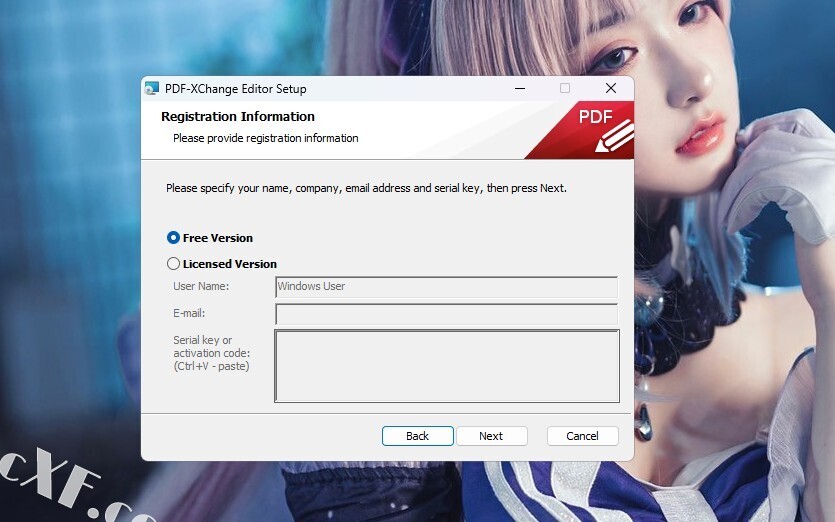Click the 'User Name:' label
835x522 pixels.
click(x=201, y=286)
